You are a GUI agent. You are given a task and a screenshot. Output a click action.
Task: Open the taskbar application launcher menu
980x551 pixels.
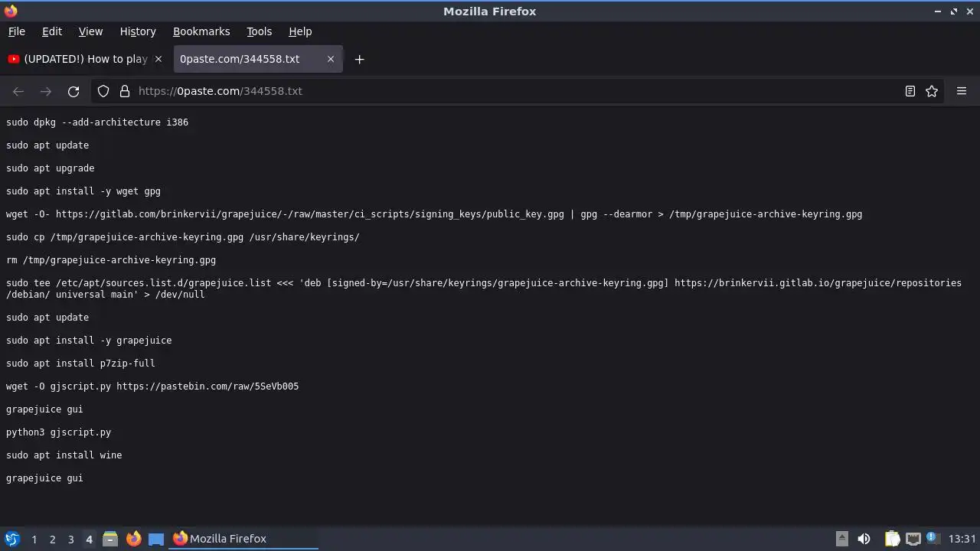click(x=12, y=539)
